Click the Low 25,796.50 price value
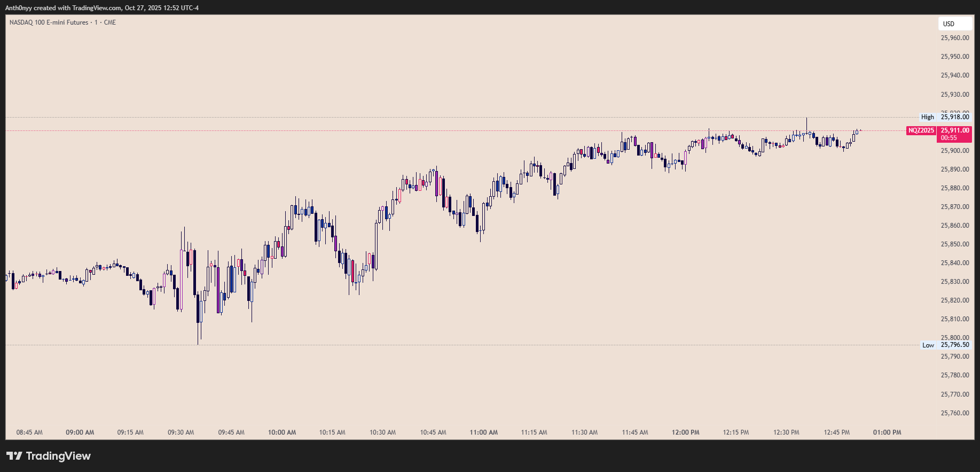Viewport: 980px width, 472px height. pos(955,345)
